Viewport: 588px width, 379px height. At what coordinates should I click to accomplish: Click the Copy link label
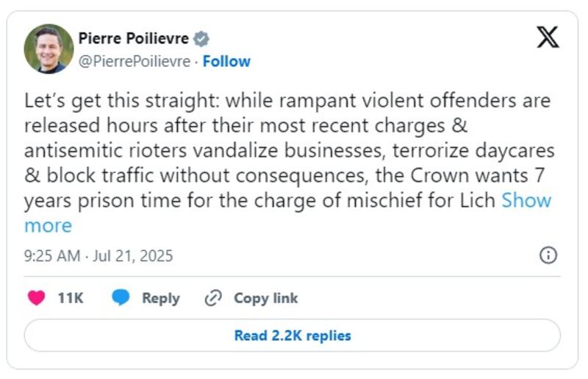[x=266, y=298]
